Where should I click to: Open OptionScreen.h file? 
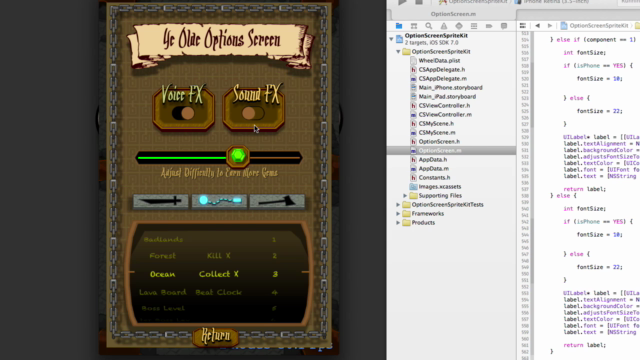tap(438, 141)
